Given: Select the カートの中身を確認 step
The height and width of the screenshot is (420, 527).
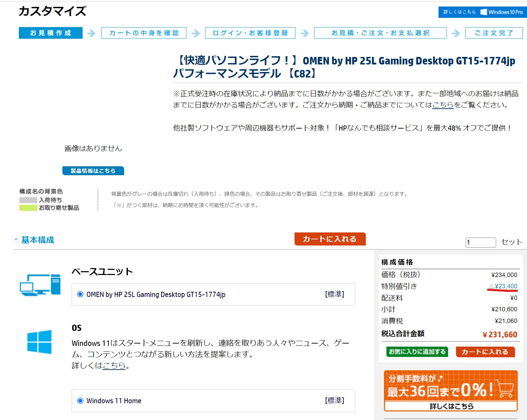Looking at the screenshot, I should pyautogui.click(x=144, y=33).
